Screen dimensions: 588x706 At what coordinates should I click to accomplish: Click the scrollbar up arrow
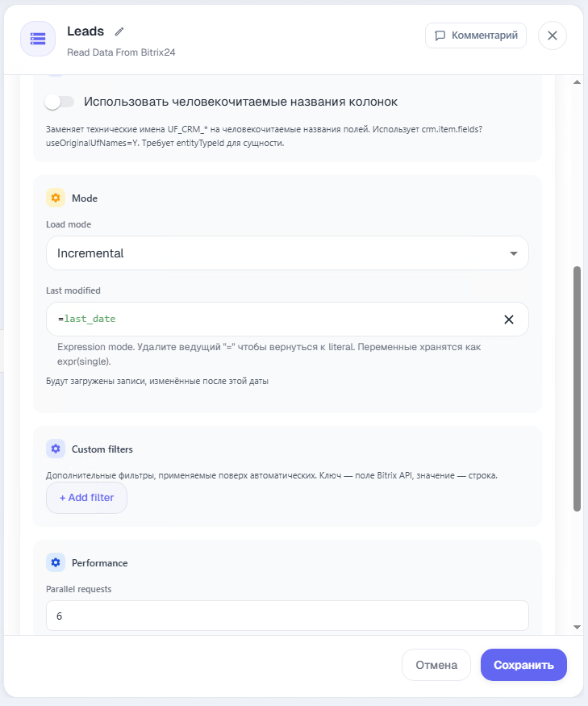(577, 82)
